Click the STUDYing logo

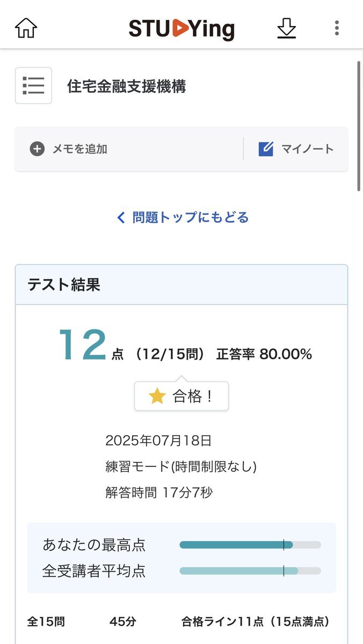[x=181, y=28]
